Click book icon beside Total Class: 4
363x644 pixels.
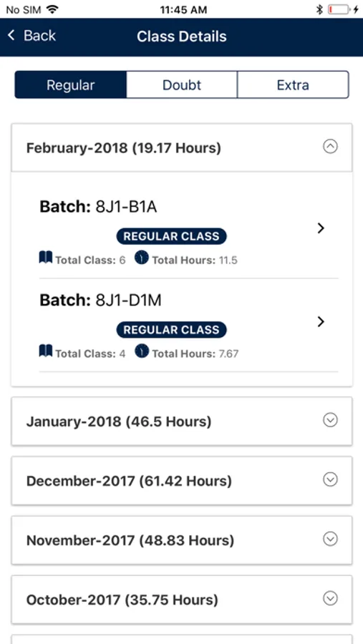pos(46,351)
